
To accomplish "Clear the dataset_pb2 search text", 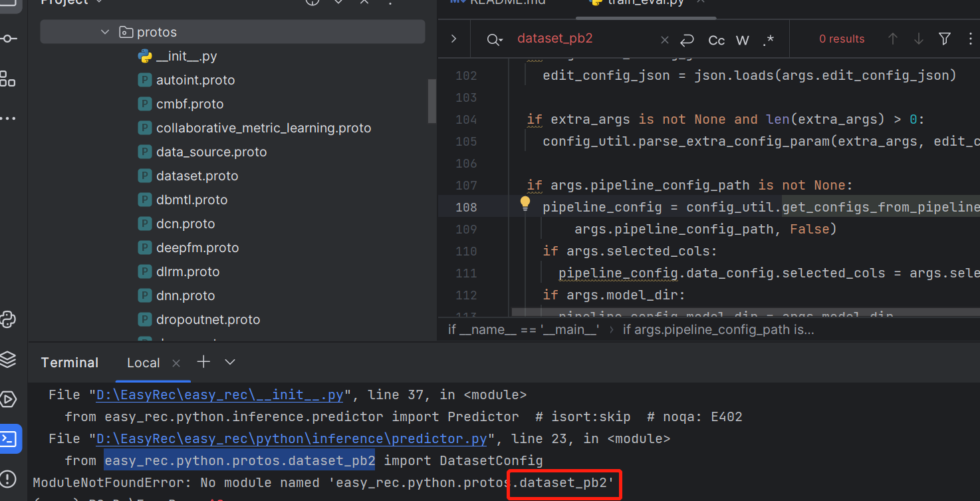I will pyautogui.click(x=664, y=40).
